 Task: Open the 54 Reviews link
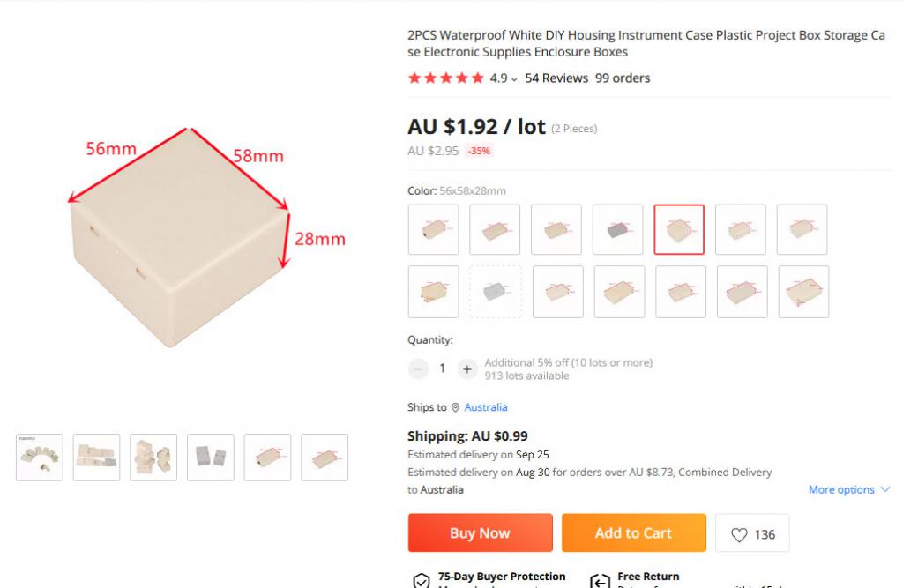pyautogui.click(x=556, y=78)
